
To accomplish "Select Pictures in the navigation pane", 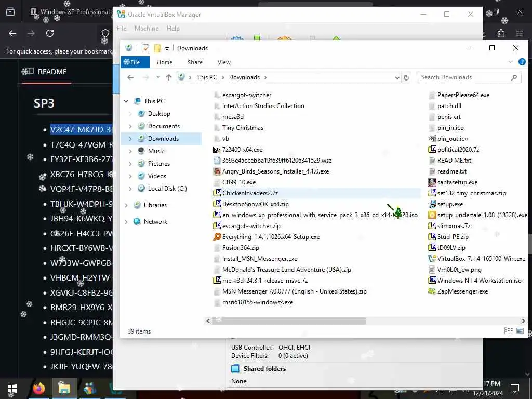I will (x=159, y=164).
